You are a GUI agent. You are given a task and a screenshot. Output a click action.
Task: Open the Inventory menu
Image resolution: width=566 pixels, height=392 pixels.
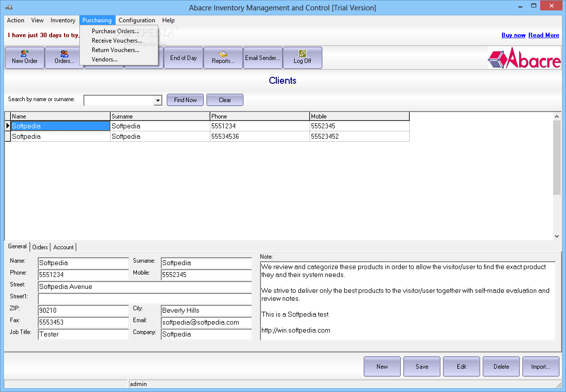[x=63, y=20]
